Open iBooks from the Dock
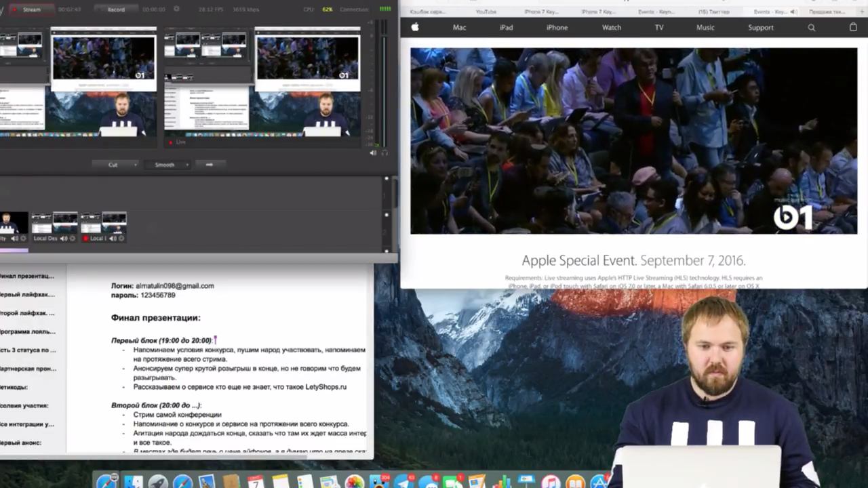 tap(574, 482)
